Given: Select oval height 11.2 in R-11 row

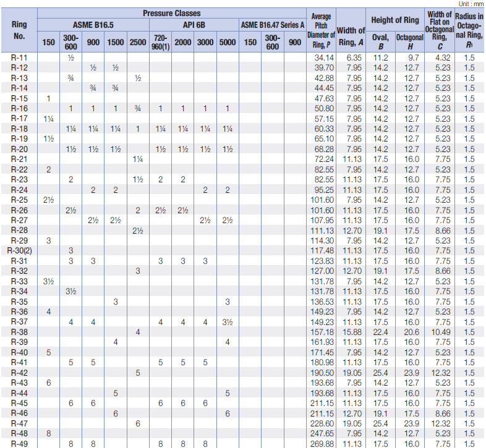Looking at the screenshot, I should tap(381, 57).
